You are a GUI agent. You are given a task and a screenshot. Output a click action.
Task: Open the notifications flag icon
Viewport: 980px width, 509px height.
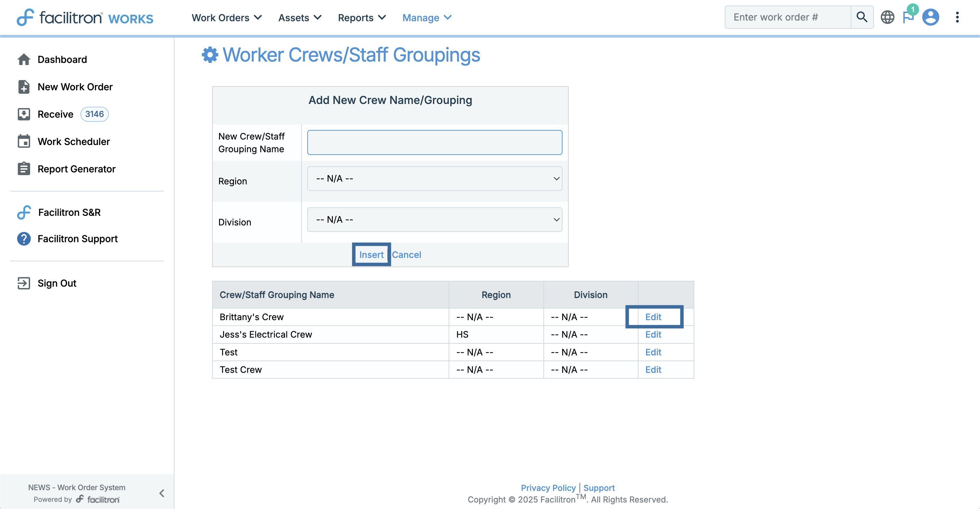point(908,17)
